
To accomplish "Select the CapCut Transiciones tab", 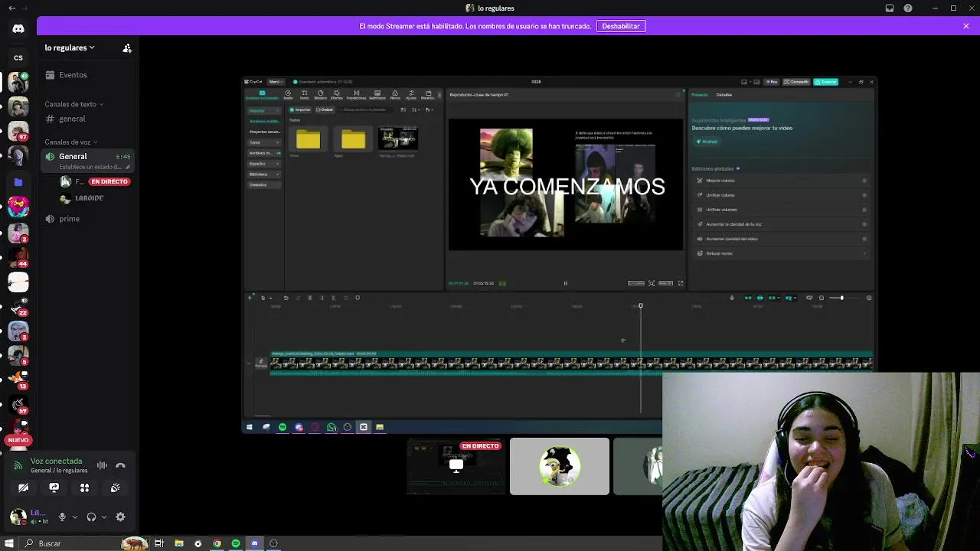I will [x=356, y=95].
